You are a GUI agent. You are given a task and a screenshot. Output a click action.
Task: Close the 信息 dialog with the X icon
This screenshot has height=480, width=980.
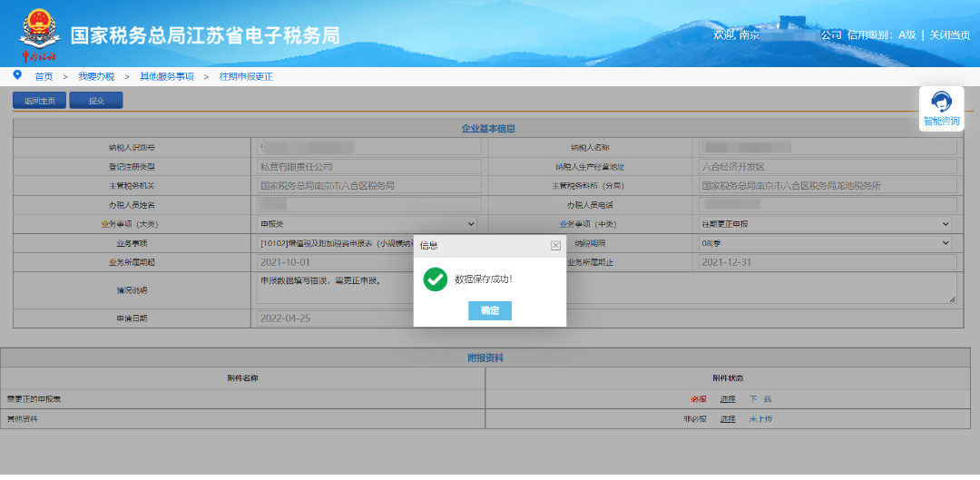[x=555, y=245]
